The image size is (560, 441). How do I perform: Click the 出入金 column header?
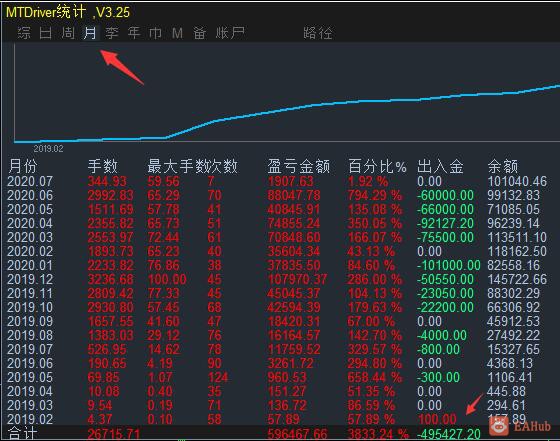tap(440, 166)
